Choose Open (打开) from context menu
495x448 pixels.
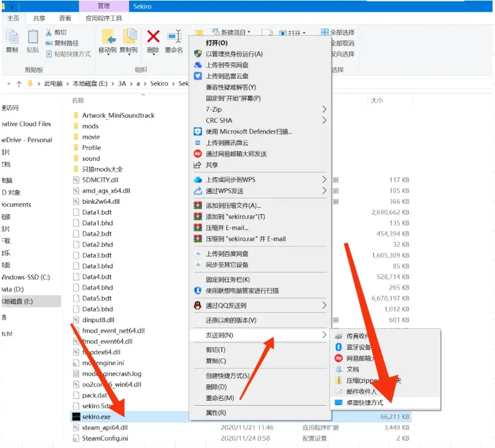pyautogui.click(x=260, y=42)
